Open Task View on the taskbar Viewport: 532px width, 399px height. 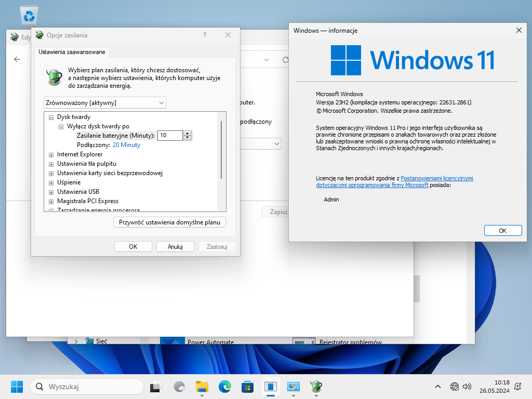point(156,387)
